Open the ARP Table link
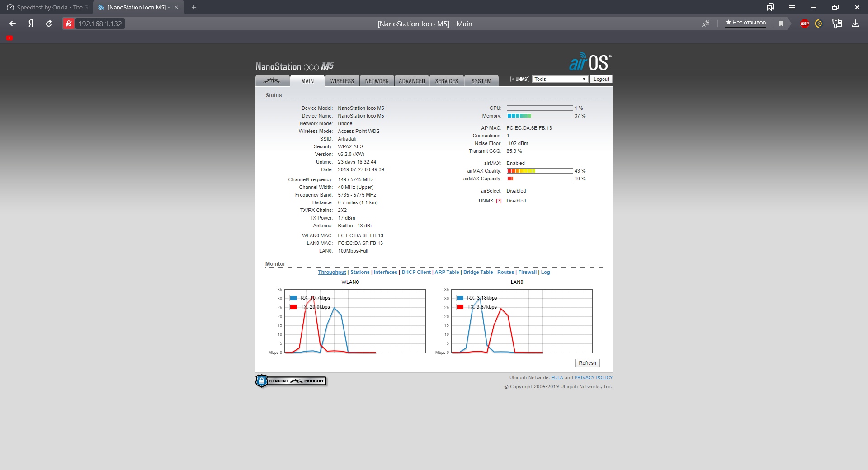 coord(447,272)
